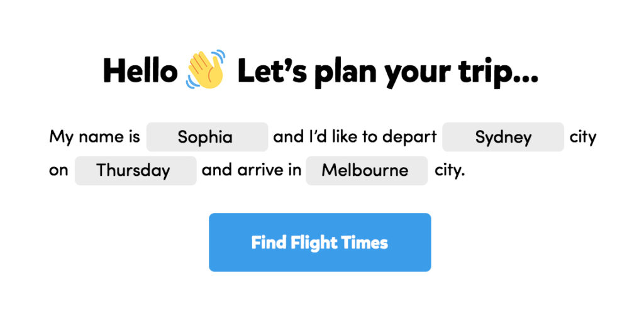Click the waving hand emoji
644x321 pixels.
pyautogui.click(x=205, y=69)
